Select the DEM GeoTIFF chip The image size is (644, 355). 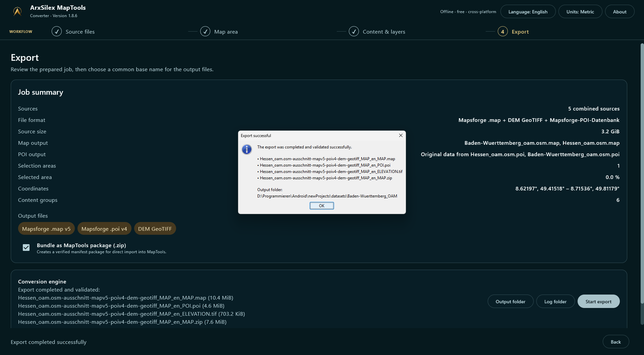(155, 229)
